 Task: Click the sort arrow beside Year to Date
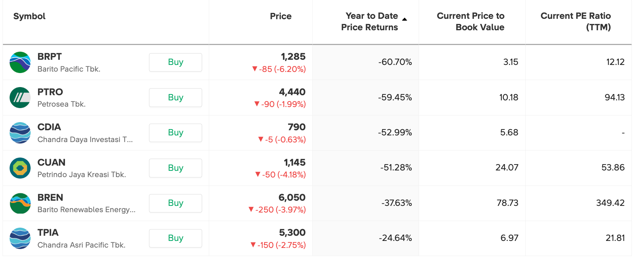[405, 19]
